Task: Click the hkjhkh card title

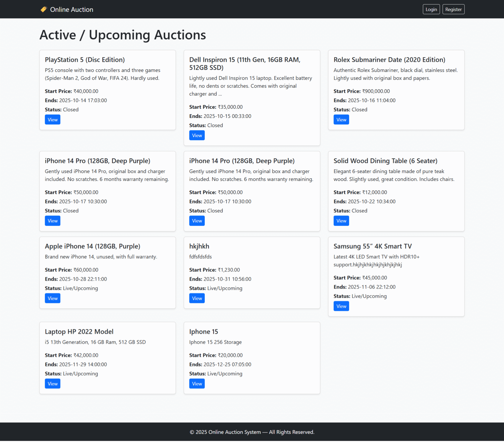Action: [x=199, y=246]
